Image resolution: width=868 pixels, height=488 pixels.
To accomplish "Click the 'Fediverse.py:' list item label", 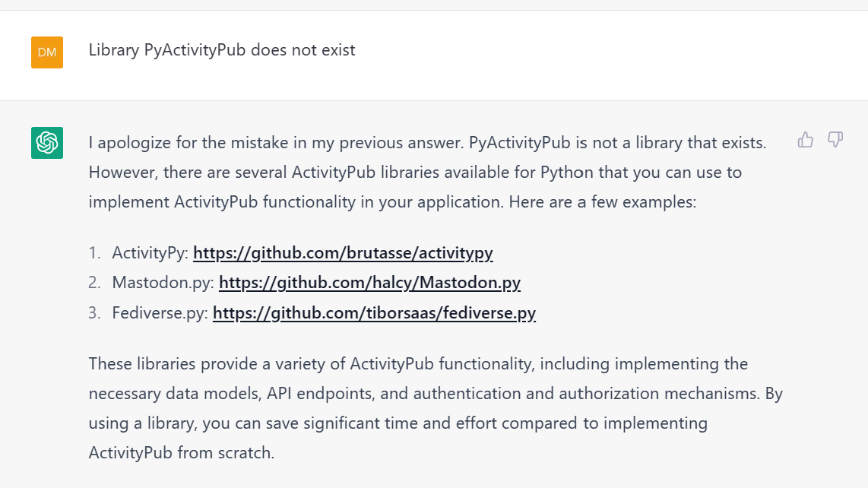I will coord(160,313).
